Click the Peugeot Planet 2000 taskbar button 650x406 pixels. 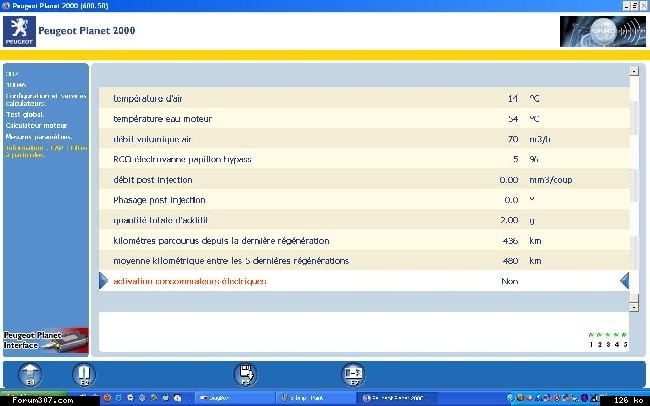(x=398, y=398)
